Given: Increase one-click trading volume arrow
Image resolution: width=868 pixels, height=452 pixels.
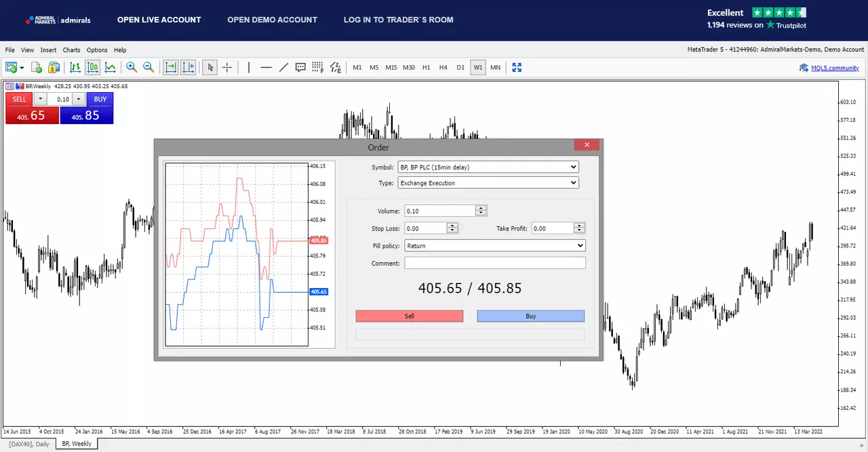Looking at the screenshot, I should point(79,100).
